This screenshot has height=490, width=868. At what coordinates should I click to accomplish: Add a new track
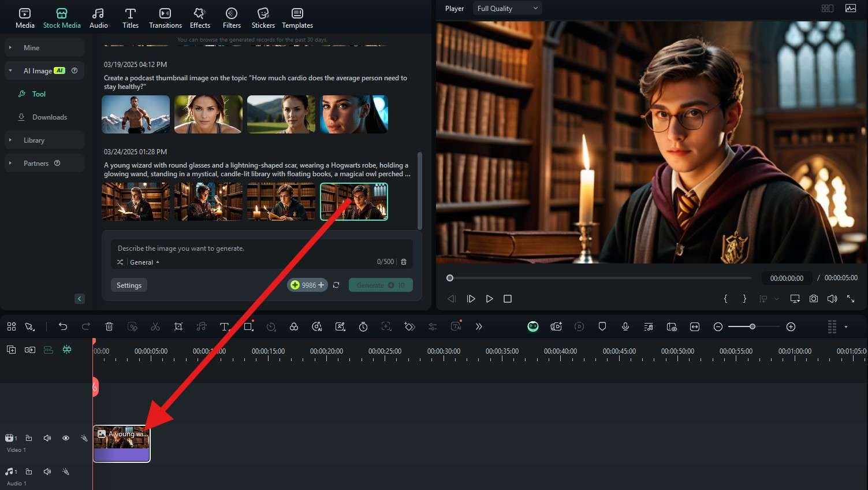coord(11,350)
